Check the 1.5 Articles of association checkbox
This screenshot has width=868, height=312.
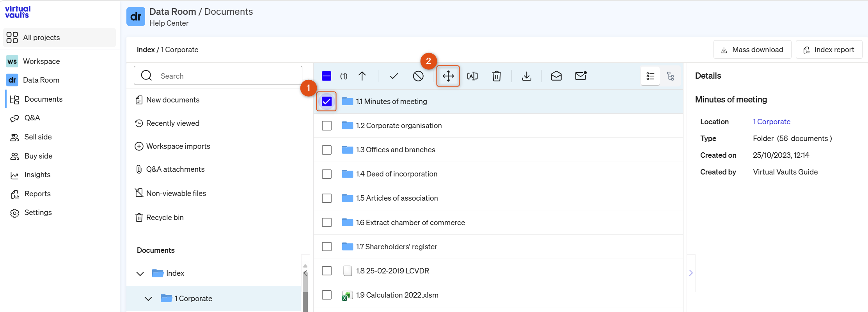click(327, 198)
